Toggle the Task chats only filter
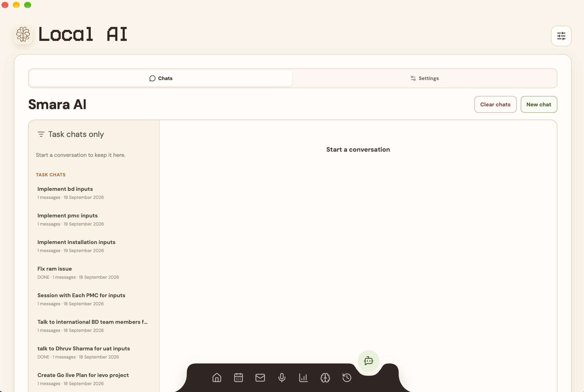Image resolution: width=584 pixels, height=392 pixels. click(x=70, y=134)
